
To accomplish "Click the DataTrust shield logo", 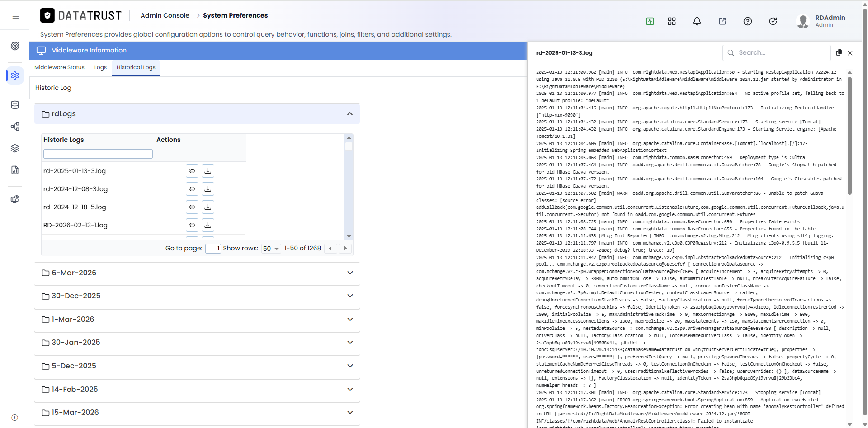I will pyautogui.click(x=47, y=15).
